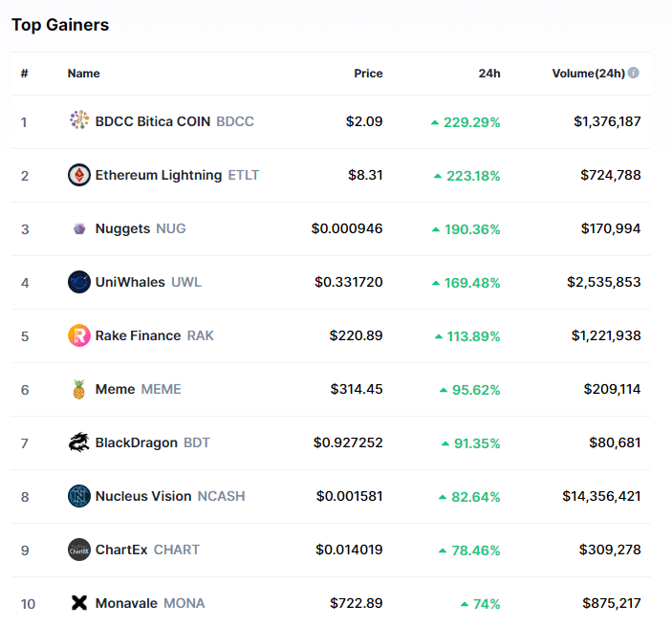Screen dimensions: 672x626
Task: Click the 82.64% change value
Action: pyautogui.click(x=476, y=497)
